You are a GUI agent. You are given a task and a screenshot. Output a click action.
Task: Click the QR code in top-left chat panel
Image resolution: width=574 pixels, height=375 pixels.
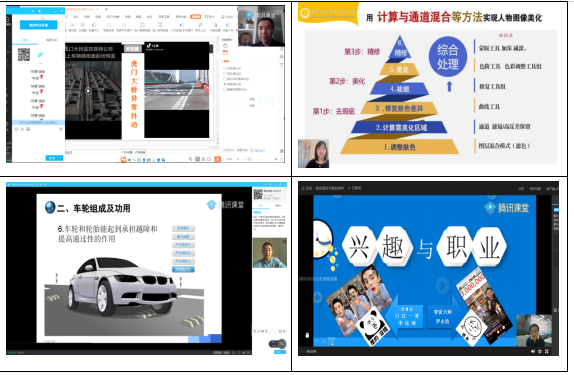[x=24, y=55]
